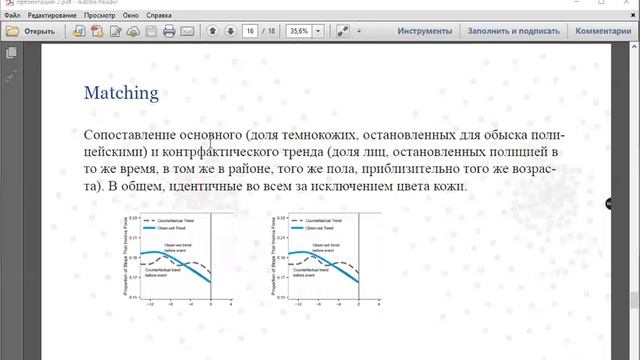Show page thumbnails sidebar icon
Image resolution: width=640 pixels, height=360 pixels.
(11, 53)
